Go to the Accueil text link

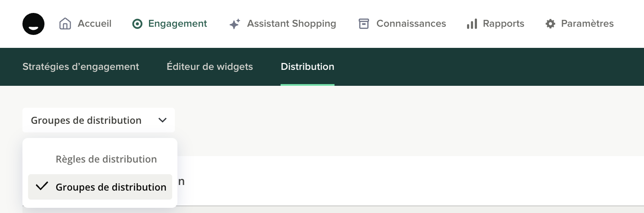pos(95,24)
